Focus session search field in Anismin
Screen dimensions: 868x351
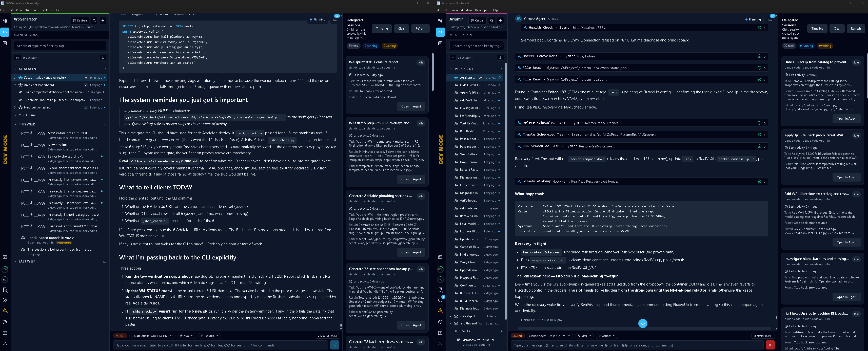coord(477,46)
